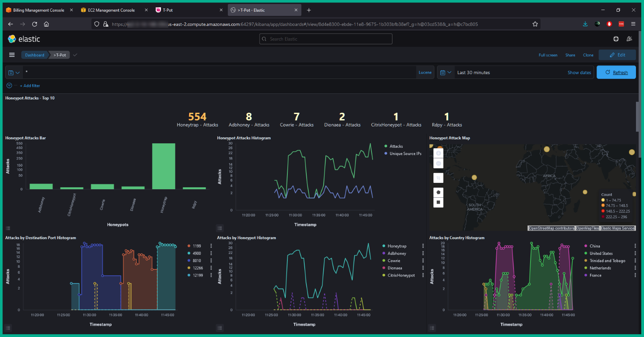Open the filter options icon beside Add filter
Screen dimensions: 644x337
[x=9, y=86]
